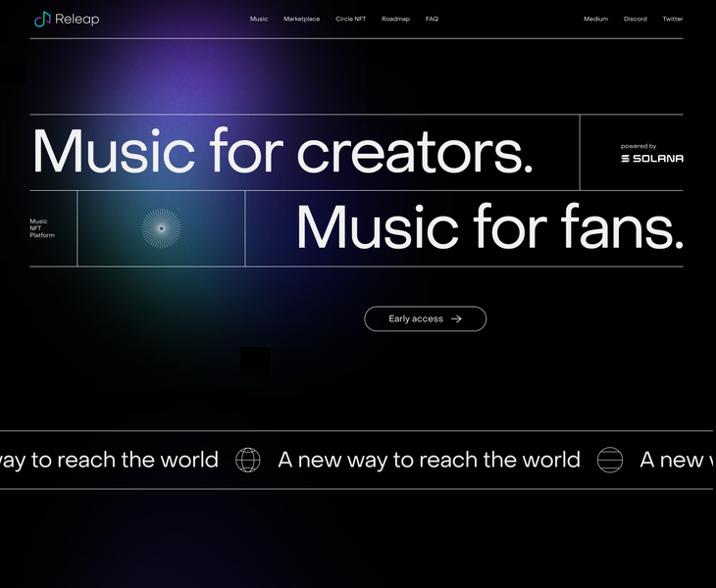
Task: Open the FAQ link
Action: 432,19
